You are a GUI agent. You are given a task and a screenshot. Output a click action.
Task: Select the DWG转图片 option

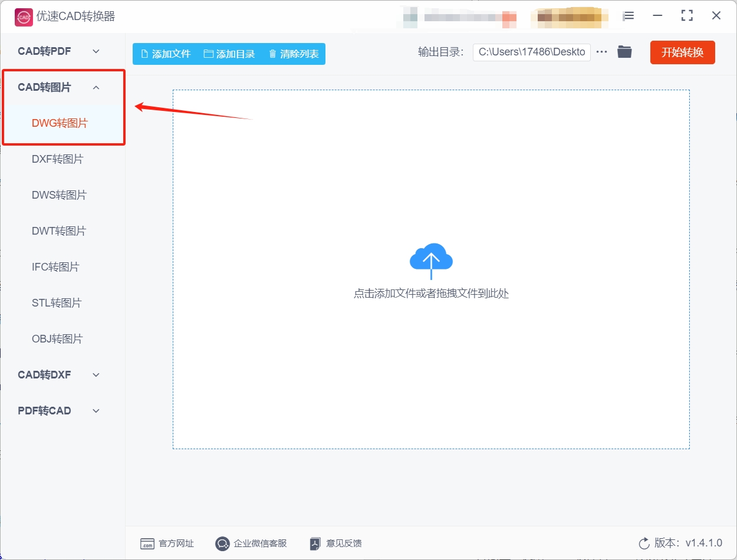59,123
